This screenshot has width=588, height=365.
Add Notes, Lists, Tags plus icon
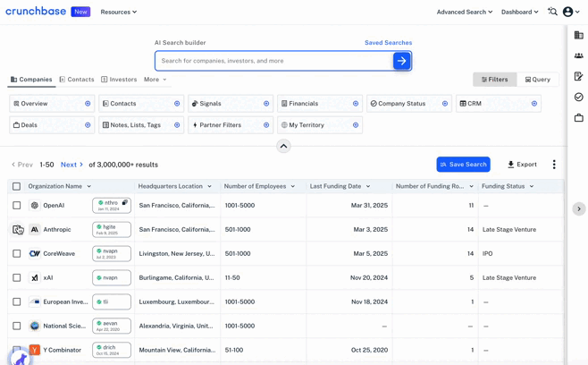(177, 125)
